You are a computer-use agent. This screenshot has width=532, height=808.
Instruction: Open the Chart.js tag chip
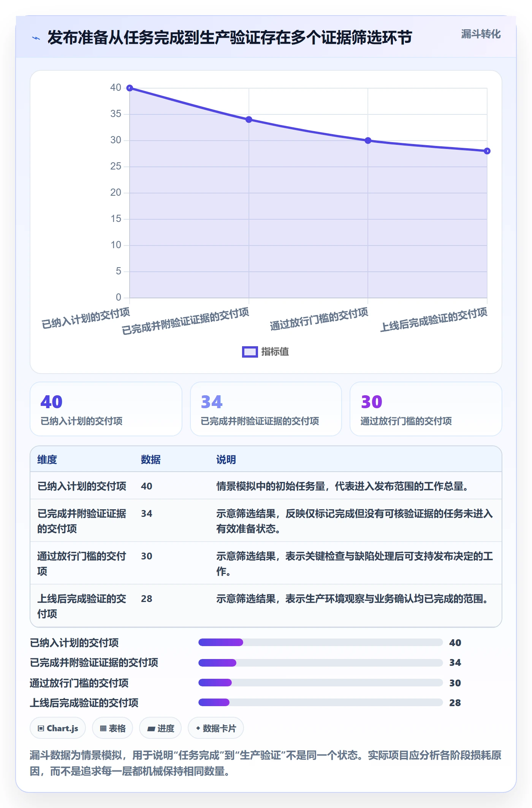(58, 728)
